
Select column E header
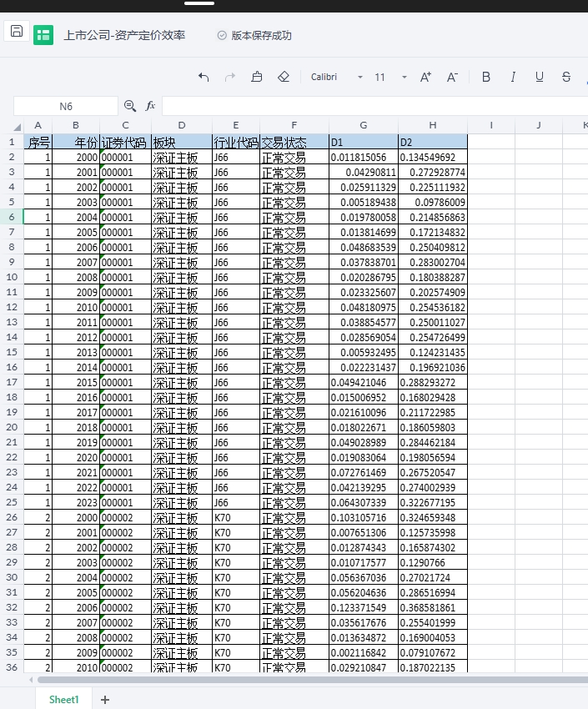236,125
